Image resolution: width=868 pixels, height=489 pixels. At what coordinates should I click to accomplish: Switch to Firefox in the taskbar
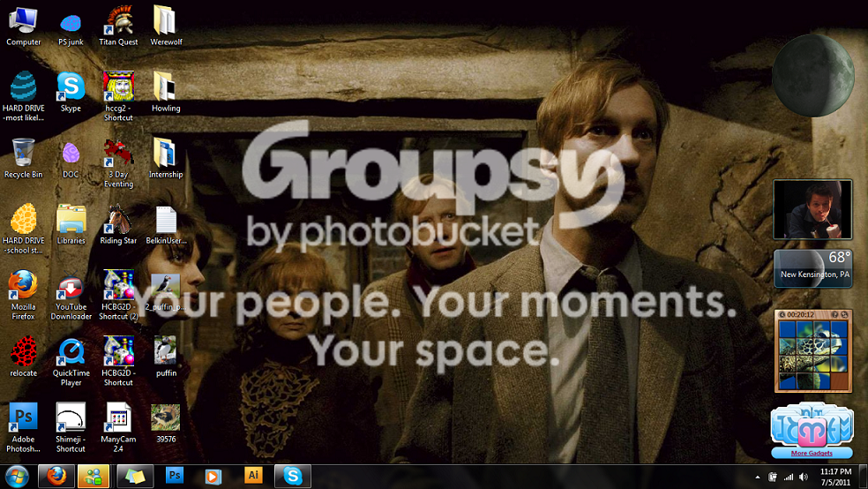(56, 477)
